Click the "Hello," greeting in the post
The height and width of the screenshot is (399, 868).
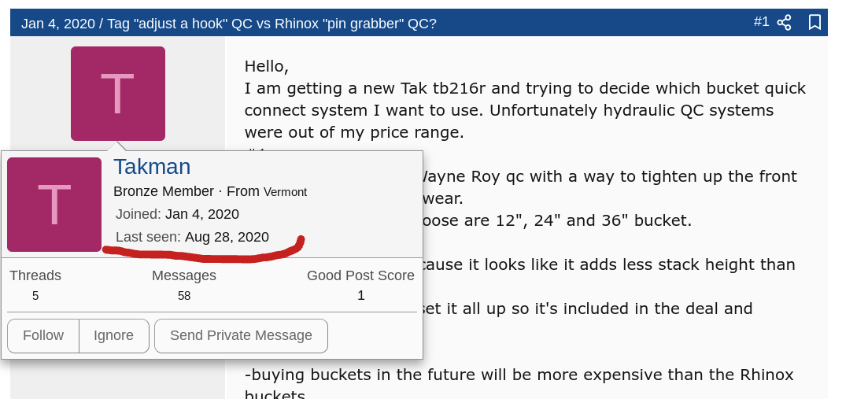[267, 66]
